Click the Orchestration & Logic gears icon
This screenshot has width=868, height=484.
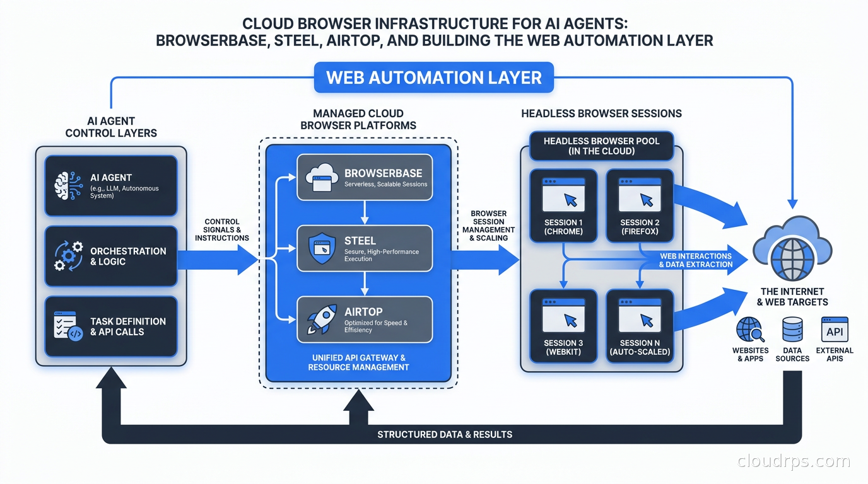[68, 256]
